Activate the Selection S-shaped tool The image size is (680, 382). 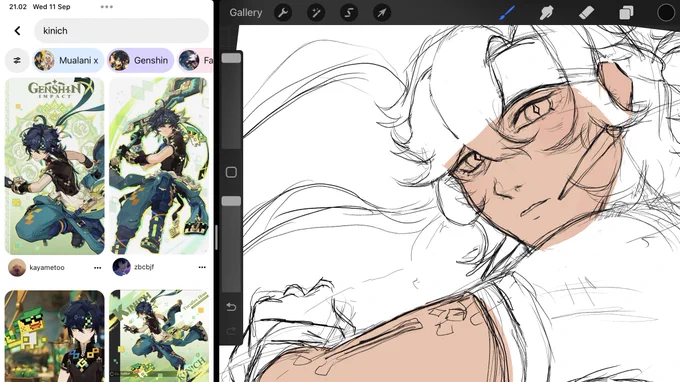click(349, 13)
